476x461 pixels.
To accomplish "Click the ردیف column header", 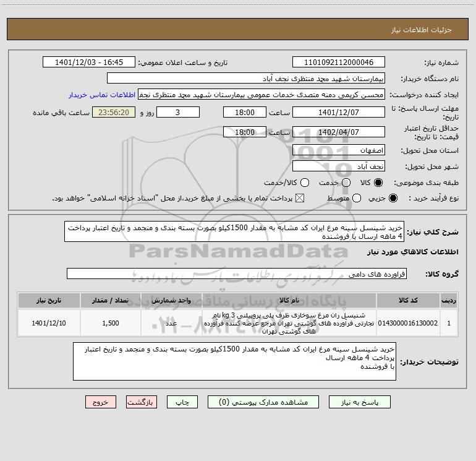I will pos(449,300).
